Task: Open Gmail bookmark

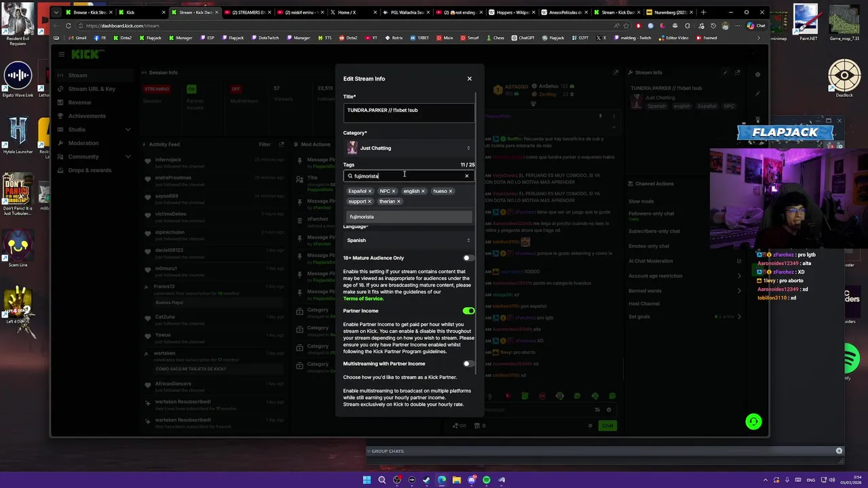Action: [x=78, y=38]
